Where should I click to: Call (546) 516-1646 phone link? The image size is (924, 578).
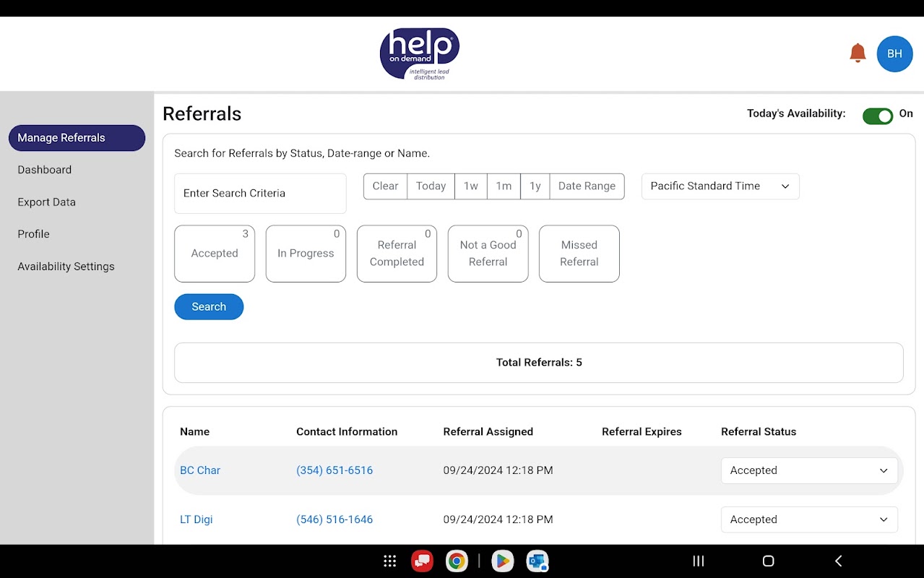coord(334,519)
